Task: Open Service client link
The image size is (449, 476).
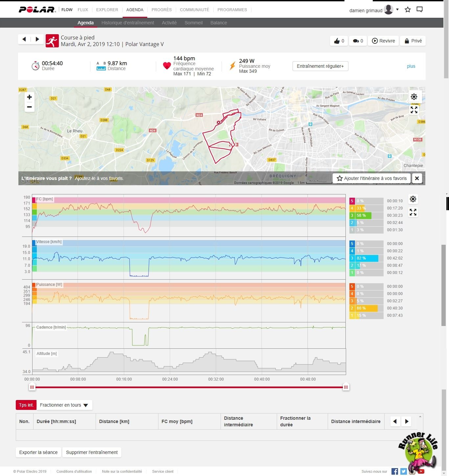Action: click(163, 471)
